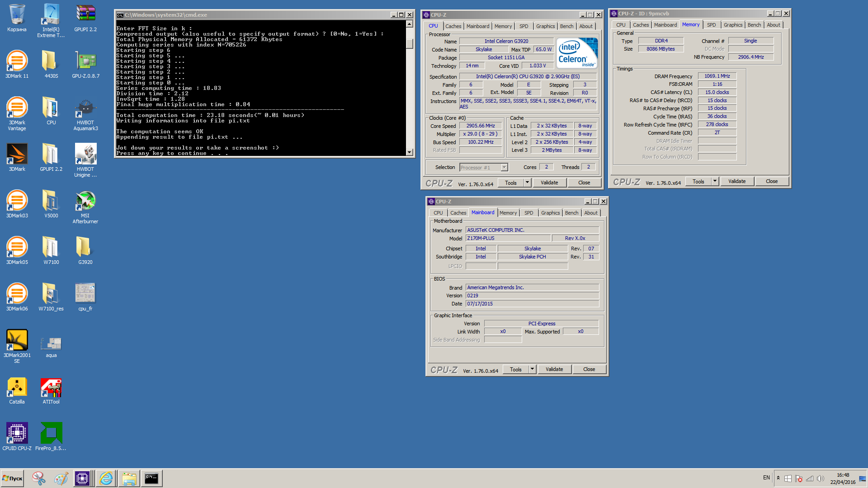Viewport: 868px width, 488px height.
Task: Click BIOS date 07/17/2015 field
Action: 532,304
